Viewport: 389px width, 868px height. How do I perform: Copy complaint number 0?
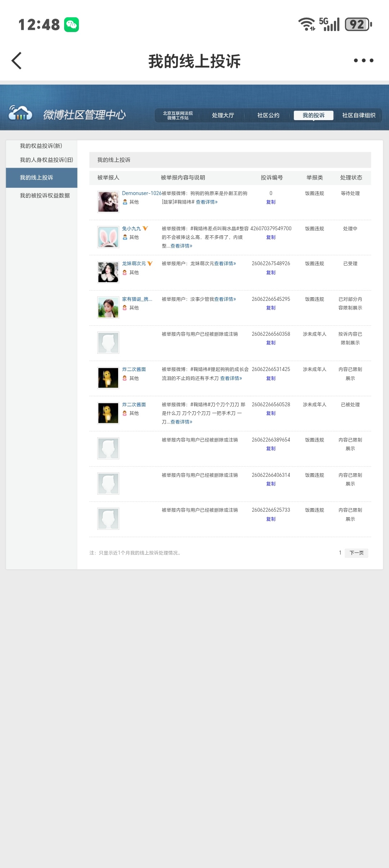click(x=271, y=202)
